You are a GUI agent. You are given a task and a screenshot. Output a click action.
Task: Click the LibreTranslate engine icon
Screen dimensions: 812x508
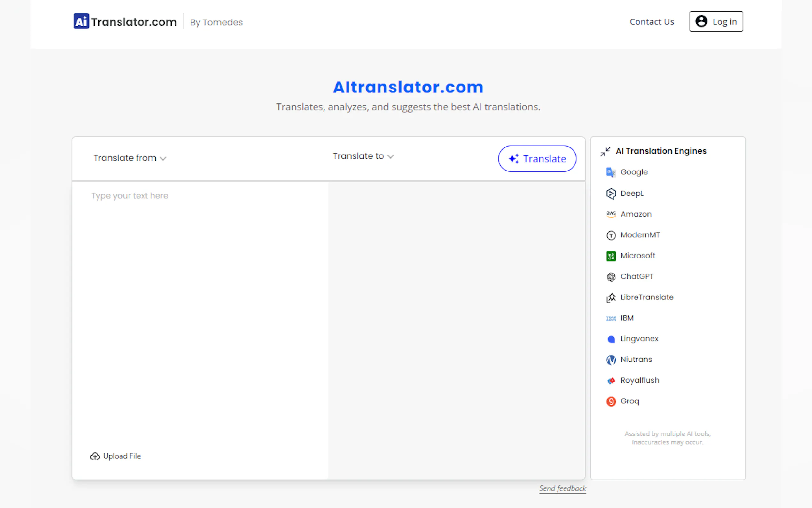(x=611, y=298)
